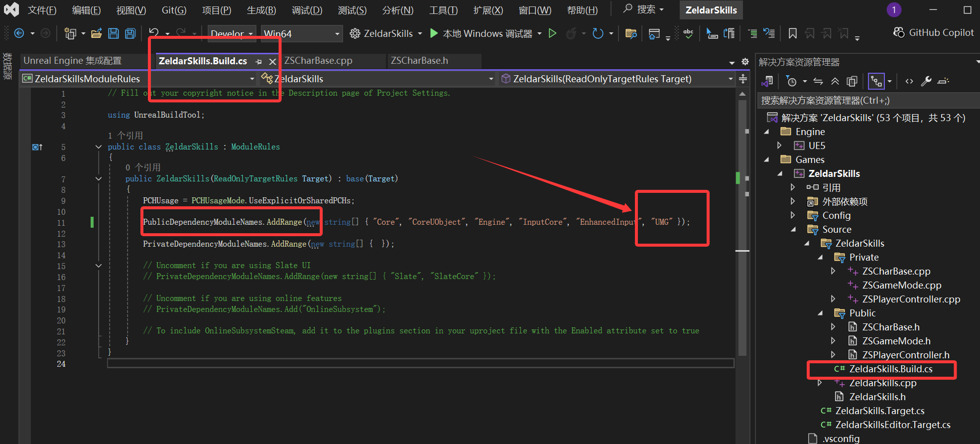Toggle a bookmark with the bookmark icon
980x444 pixels.
coord(793,33)
